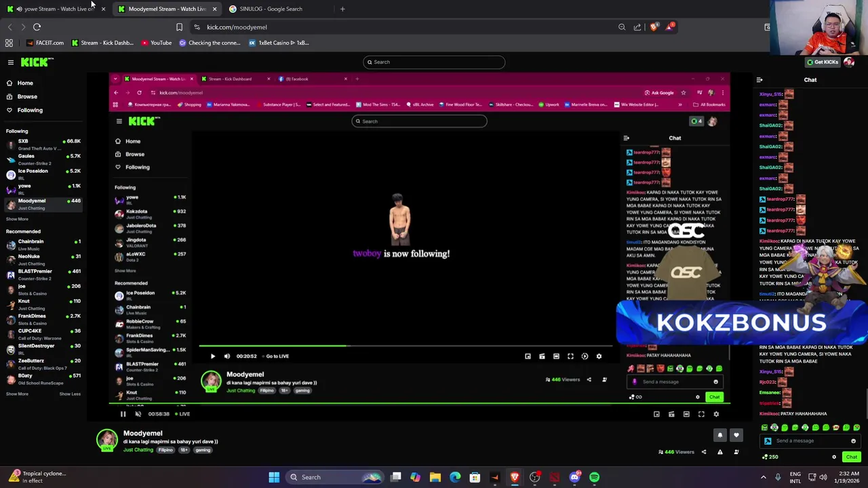Open the Kick sidebar hamburger menu
The image size is (868, 488).
coord(11,62)
